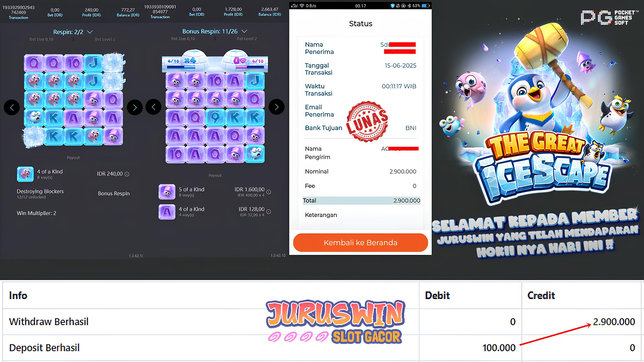
Task: Click the Kembali ke Beranda button
Action: point(360,243)
